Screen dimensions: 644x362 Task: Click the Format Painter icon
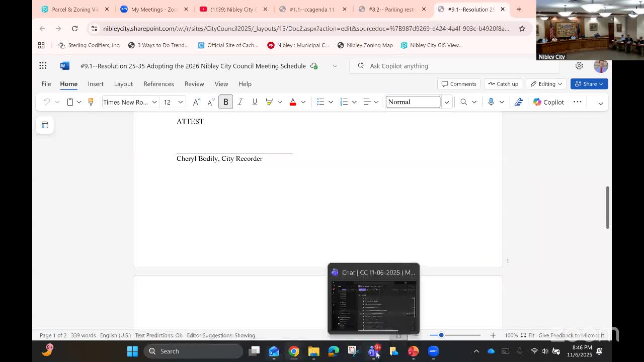[91, 102]
